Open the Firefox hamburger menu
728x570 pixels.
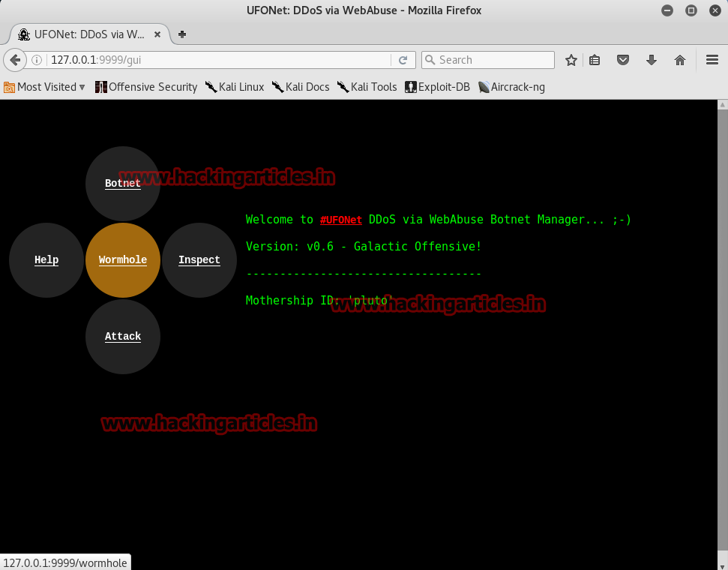[x=712, y=60]
